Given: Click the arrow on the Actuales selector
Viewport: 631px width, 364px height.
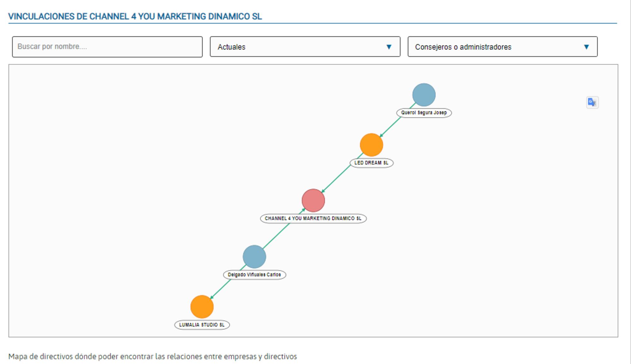Looking at the screenshot, I should (x=389, y=47).
